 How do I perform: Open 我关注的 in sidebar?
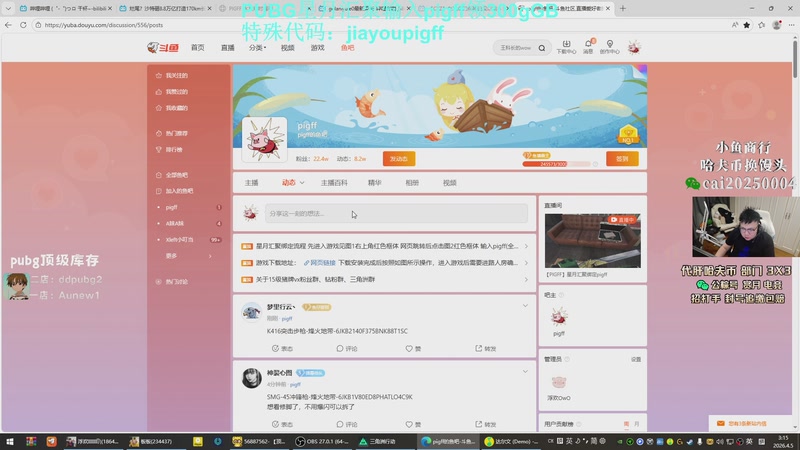pos(172,76)
